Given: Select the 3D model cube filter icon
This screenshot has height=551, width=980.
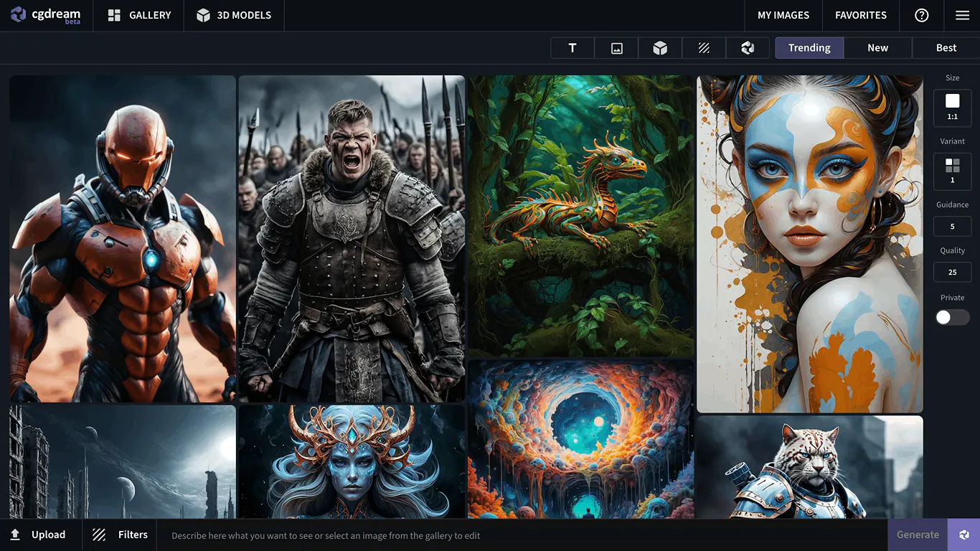Looking at the screenshot, I should pos(659,47).
